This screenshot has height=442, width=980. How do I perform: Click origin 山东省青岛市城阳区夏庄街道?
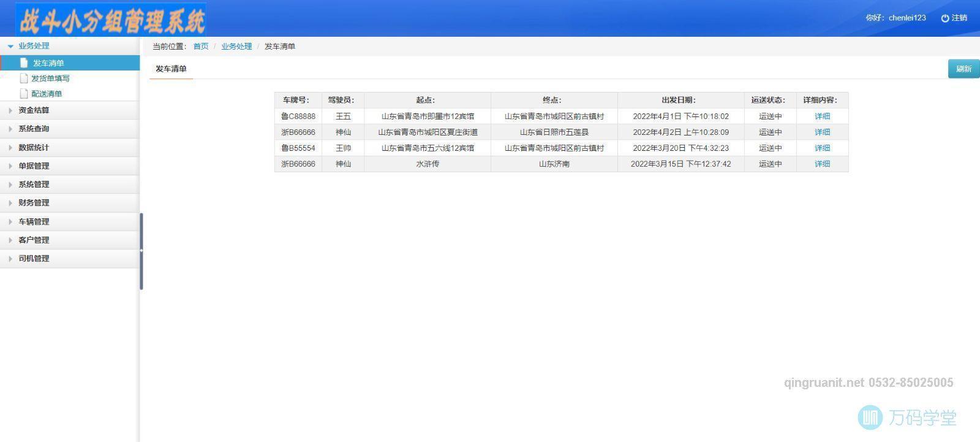pos(428,132)
